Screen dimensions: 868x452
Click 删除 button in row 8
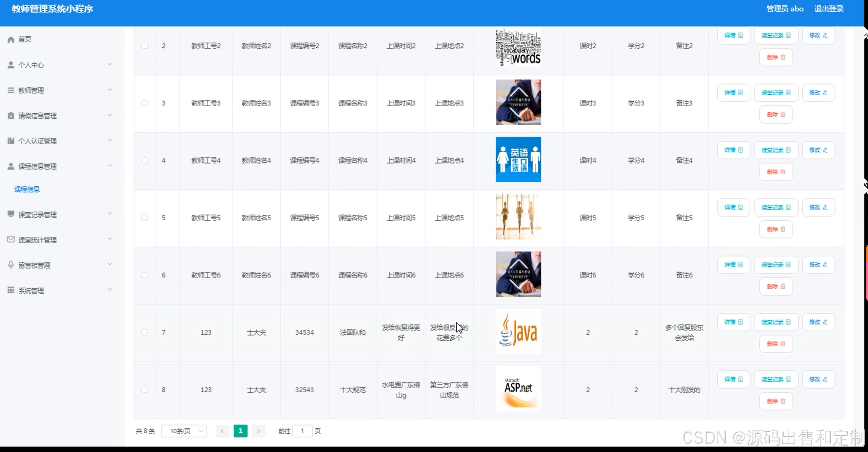(x=776, y=401)
